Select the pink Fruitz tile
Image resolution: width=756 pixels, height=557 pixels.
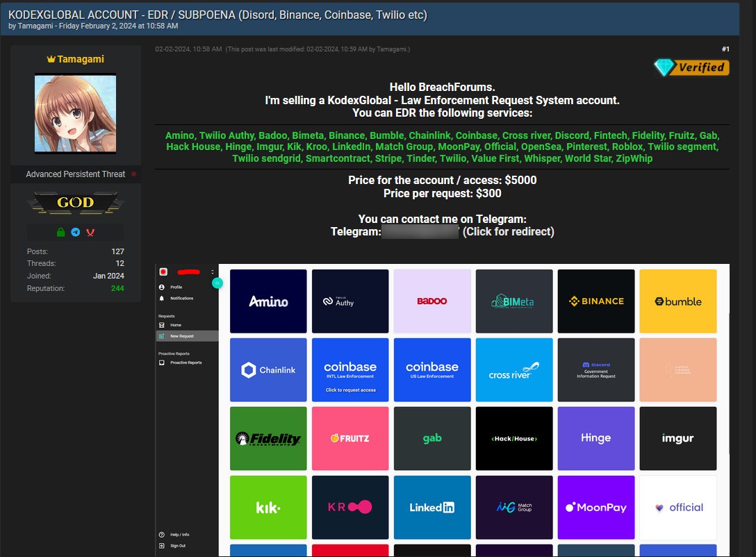click(x=350, y=438)
